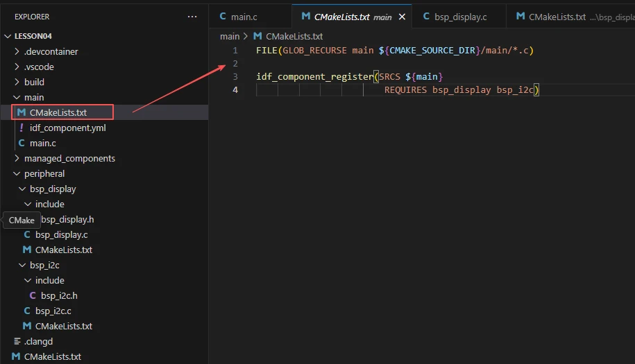Close the active CMakeLists.txt editor tab

402,17
